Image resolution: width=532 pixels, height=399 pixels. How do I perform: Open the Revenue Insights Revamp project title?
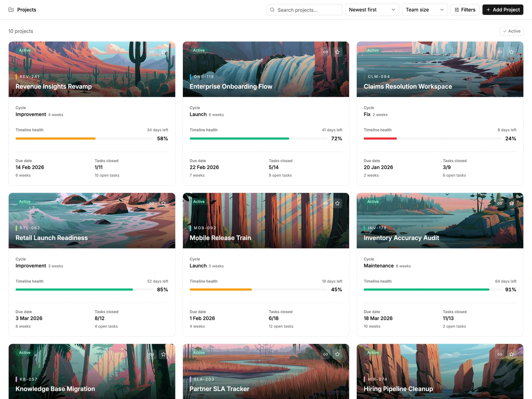(x=54, y=86)
